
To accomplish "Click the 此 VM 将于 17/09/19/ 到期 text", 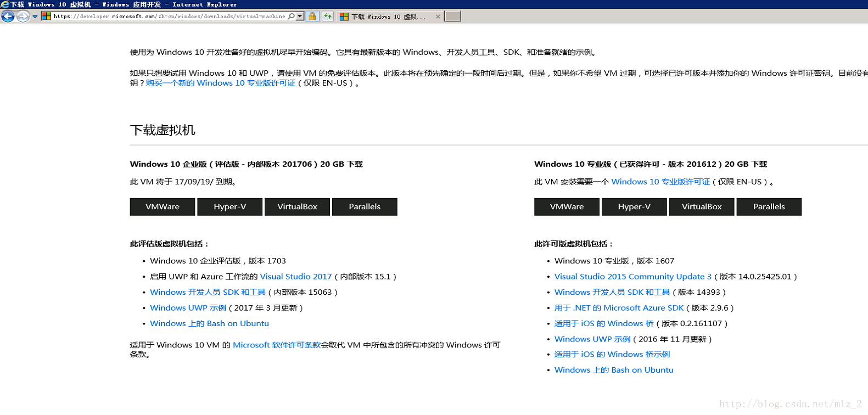I will point(183,182).
